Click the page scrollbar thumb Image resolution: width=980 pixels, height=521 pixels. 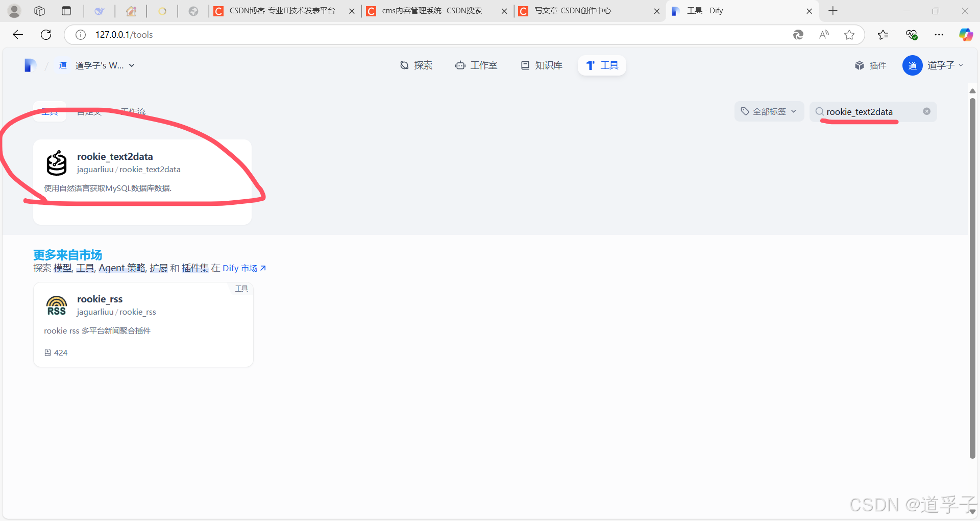(972, 278)
